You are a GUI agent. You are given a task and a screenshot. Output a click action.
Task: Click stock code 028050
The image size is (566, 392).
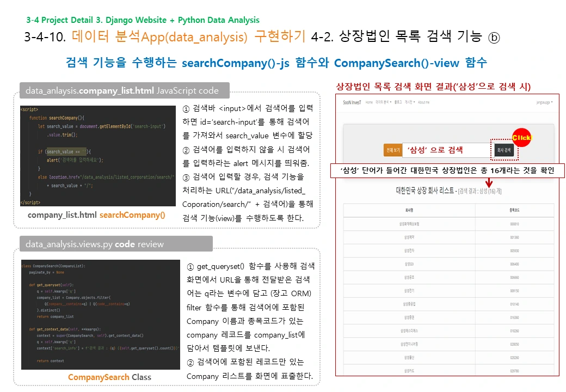(x=514, y=344)
